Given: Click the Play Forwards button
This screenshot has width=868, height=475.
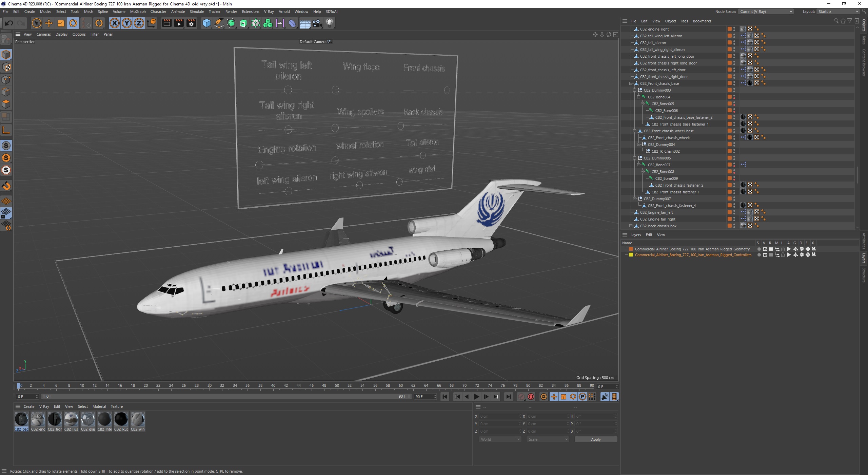Looking at the screenshot, I should [x=477, y=397].
